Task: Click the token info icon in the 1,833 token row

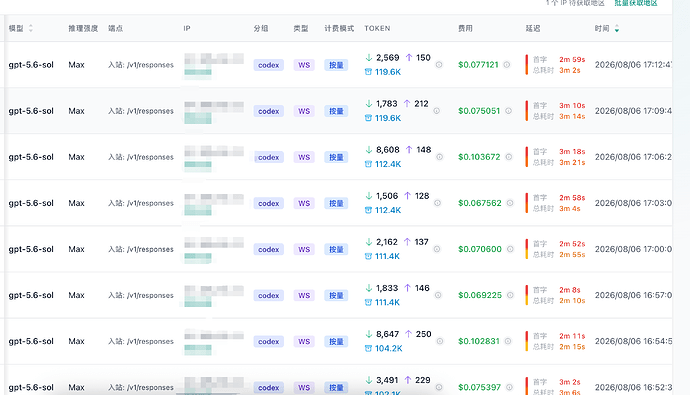Action: pyautogui.click(x=438, y=295)
